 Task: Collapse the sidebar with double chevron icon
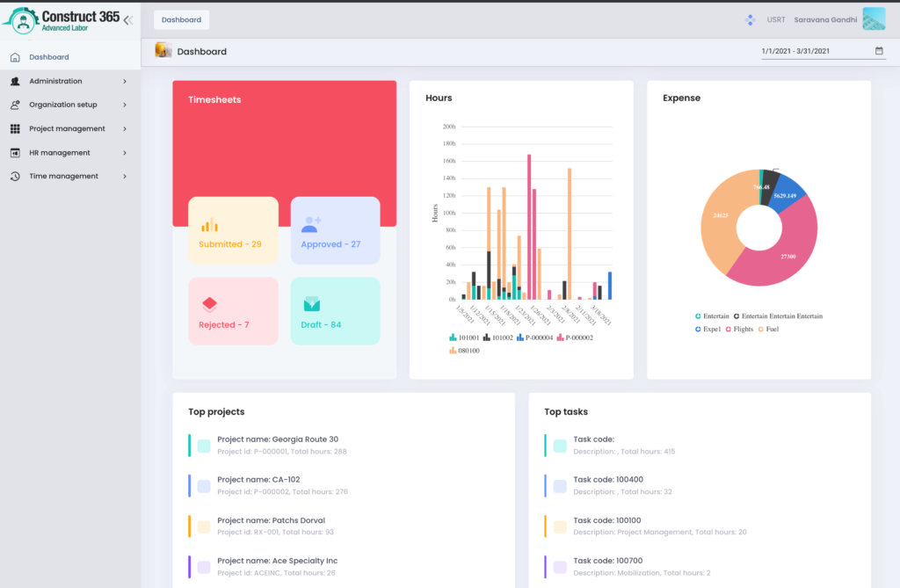[x=128, y=19]
